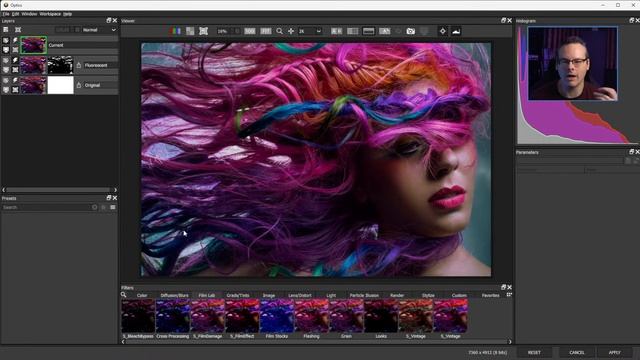Switch to the Film Lab filter tab
Image resolution: width=640 pixels, height=360 pixels.
[207, 295]
